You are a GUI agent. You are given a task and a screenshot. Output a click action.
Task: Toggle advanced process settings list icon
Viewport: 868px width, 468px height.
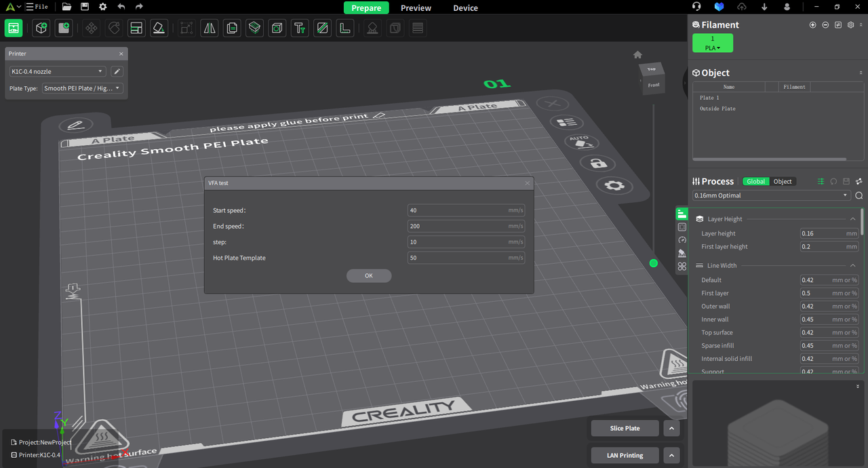821,182
